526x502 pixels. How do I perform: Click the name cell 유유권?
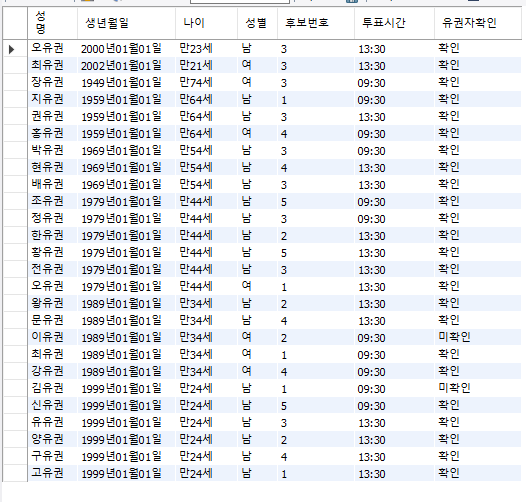pos(53,423)
